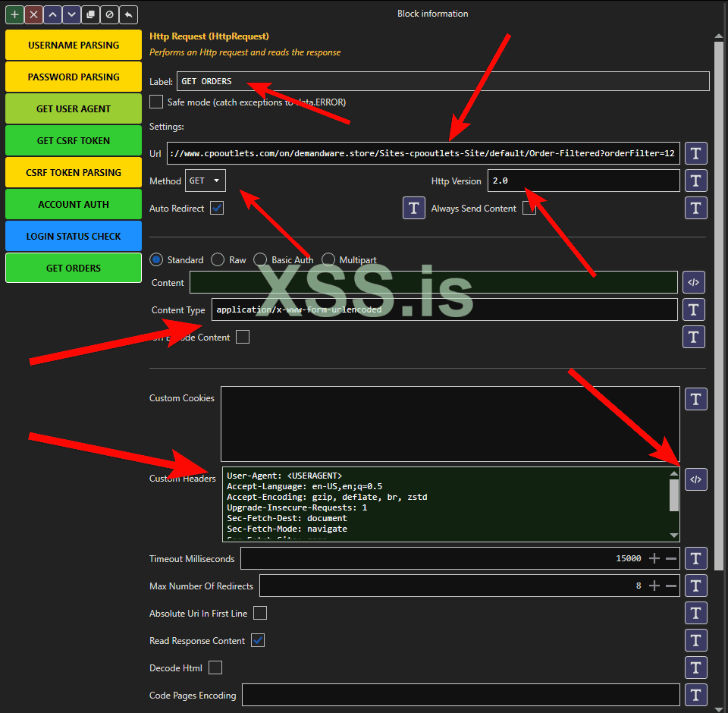Decrease the Timeout Milliseconds value with minus
The width and height of the screenshot is (728, 713).
tap(671, 558)
